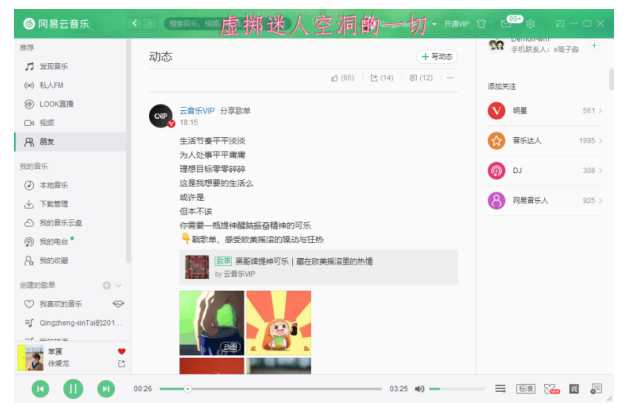630x418 pixels.
Task: Open the cartoon girl with cola image
Action: click(x=279, y=323)
